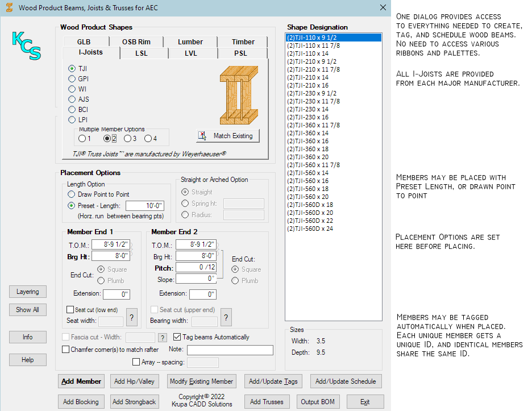The height and width of the screenshot is (411, 532).
Task: Close the Wood Product Beams dialog
Action: (x=383, y=7)
